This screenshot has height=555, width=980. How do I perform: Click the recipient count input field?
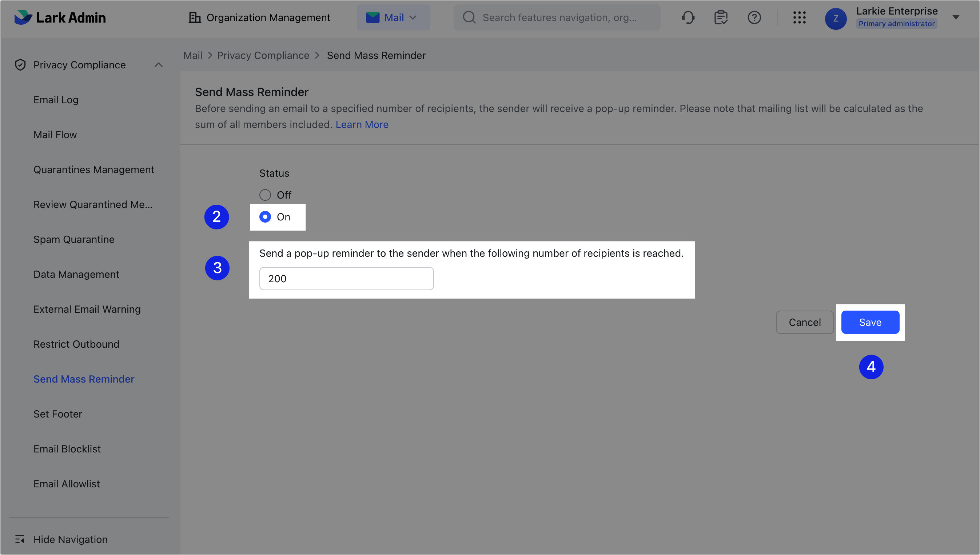tap(346, 278)
